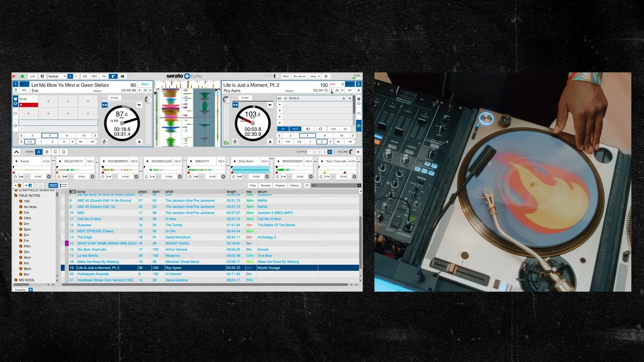Screen dimensions: 644x362
Task: Open the Vertical display mode dropdown
Action: 56,76
